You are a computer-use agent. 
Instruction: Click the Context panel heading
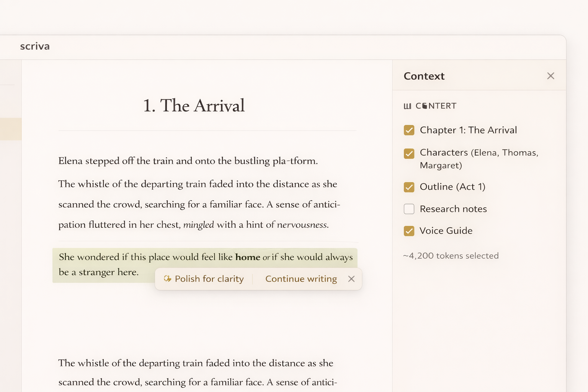(424, 76)
